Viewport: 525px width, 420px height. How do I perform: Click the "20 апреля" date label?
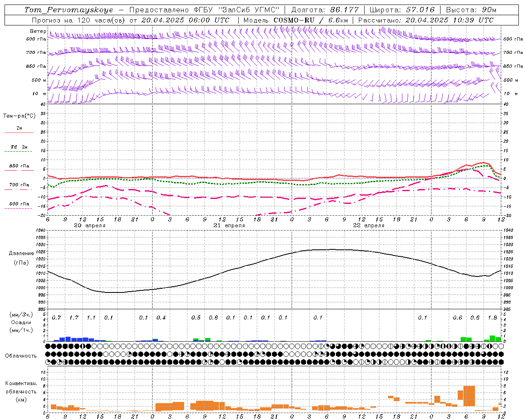tap(89, 226)
